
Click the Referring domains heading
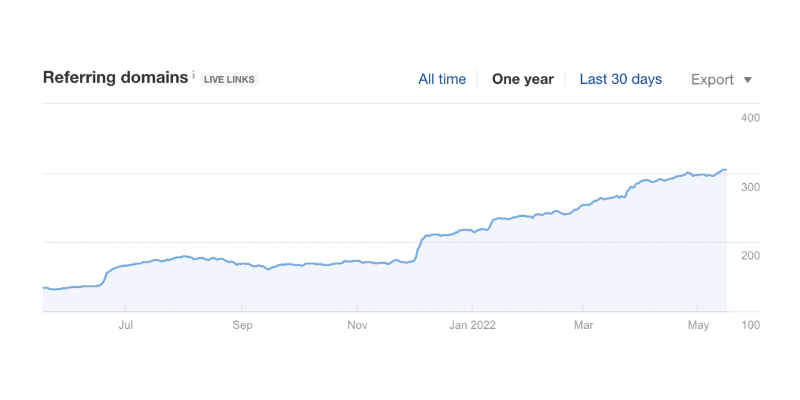click(115, 78)
